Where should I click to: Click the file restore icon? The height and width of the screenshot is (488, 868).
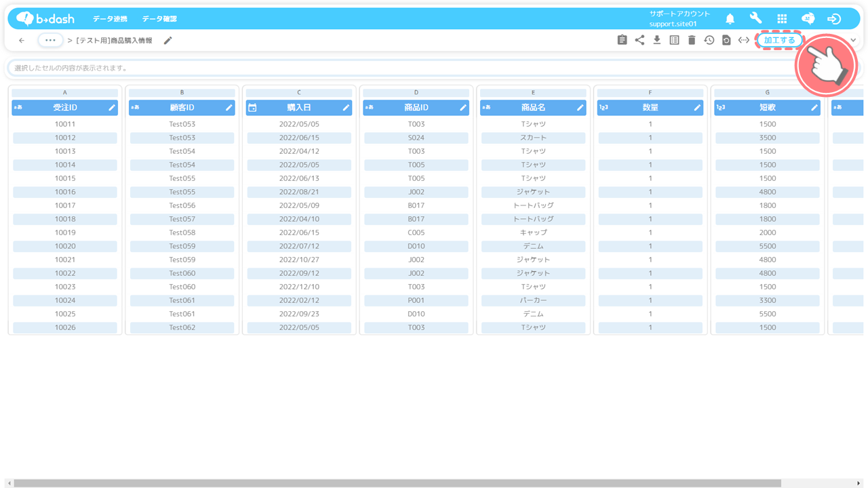(x=726, y=40)
